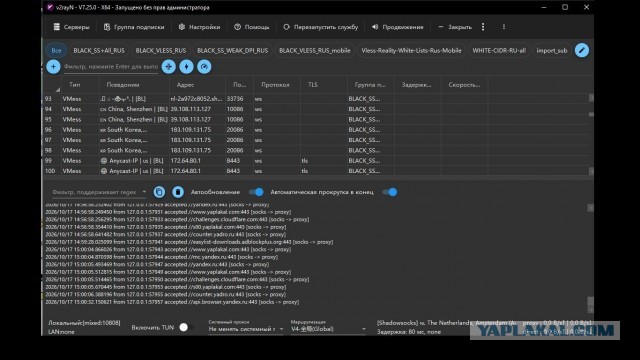The width and height of the screenshot is (640, 360).
Task: Click the copy log round icon
Action: [159, 192]
